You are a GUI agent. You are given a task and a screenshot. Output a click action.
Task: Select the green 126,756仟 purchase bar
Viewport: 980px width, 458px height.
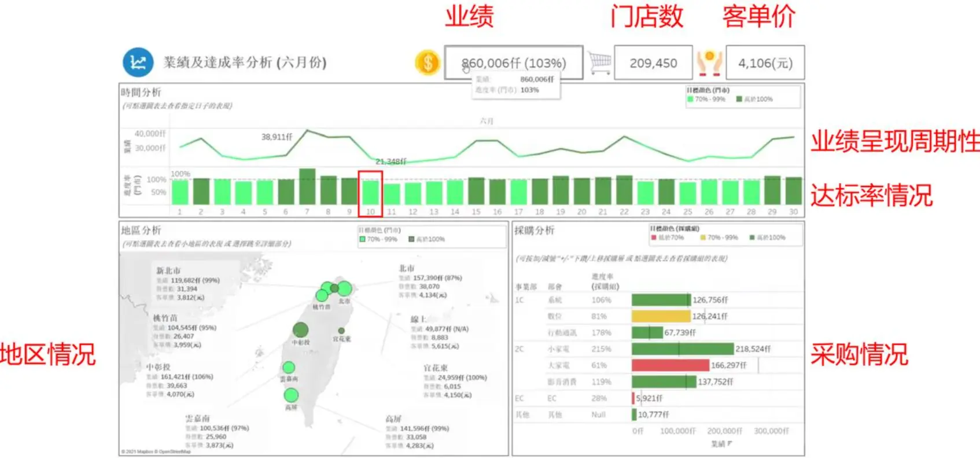pos(661,300)
